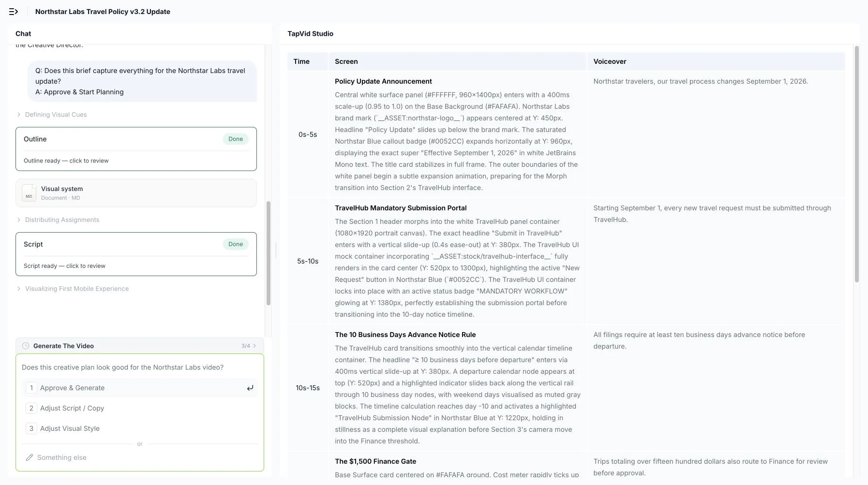Click the voiceover starting 'Starting September 1'
868x485 pixels.
[712, 214]
